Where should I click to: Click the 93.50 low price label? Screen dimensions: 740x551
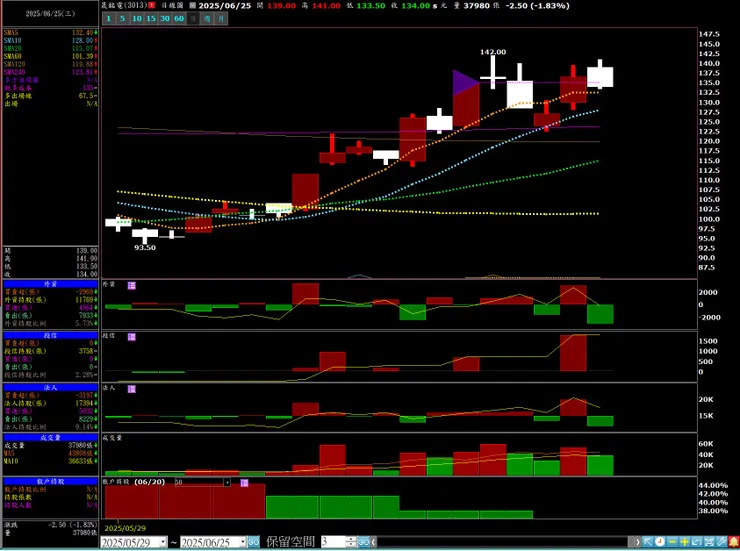(x=145, y=248)
